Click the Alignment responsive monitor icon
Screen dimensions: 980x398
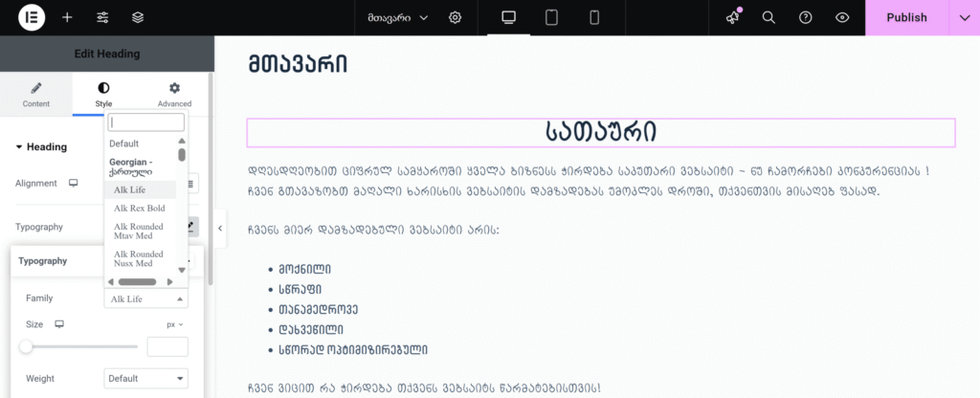pyautogui.click(x=73, y=183)
